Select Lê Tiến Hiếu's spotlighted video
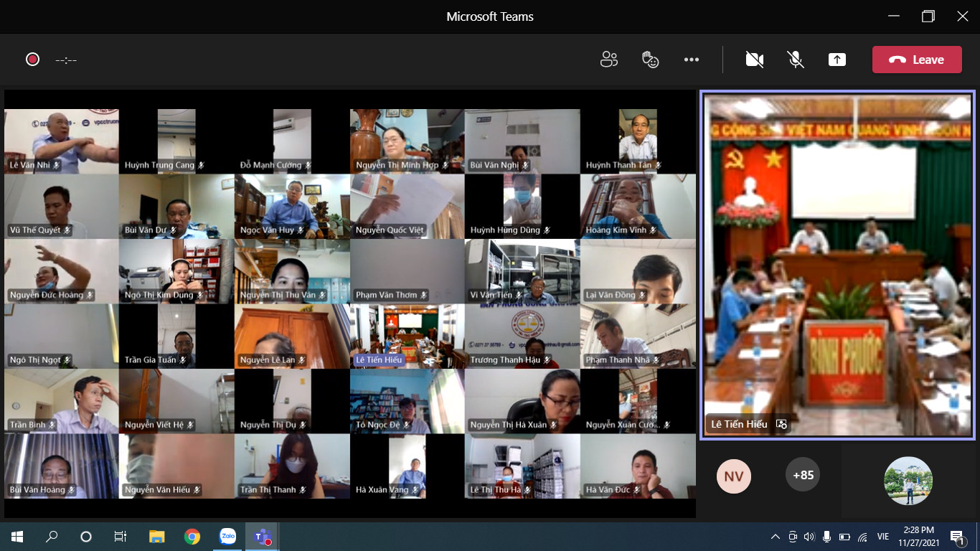The height and width of the screenshot is (551, 980). coord(837,264)
